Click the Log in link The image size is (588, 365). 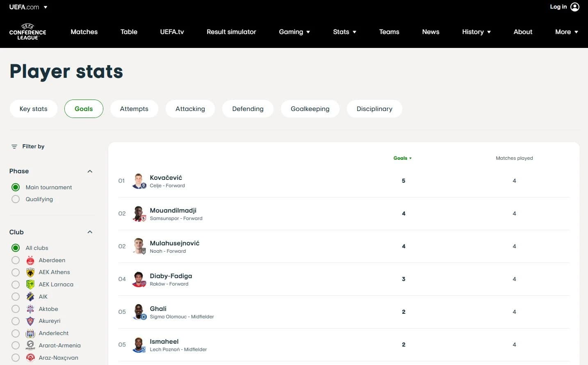558,7
